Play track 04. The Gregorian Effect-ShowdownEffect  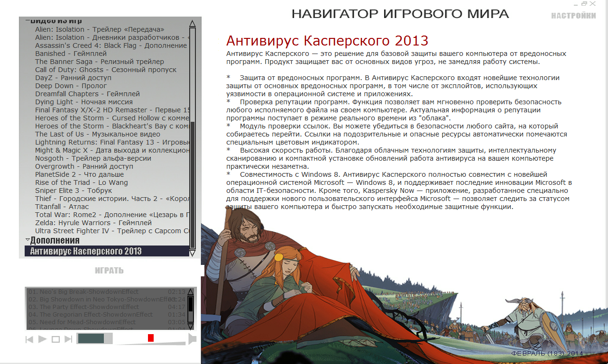(x=107, y=315)
